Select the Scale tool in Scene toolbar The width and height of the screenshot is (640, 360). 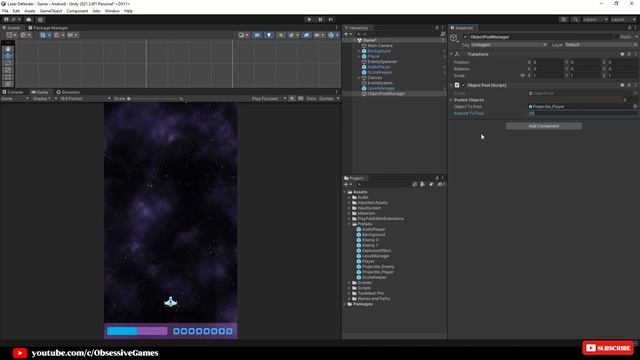point(8,70)
